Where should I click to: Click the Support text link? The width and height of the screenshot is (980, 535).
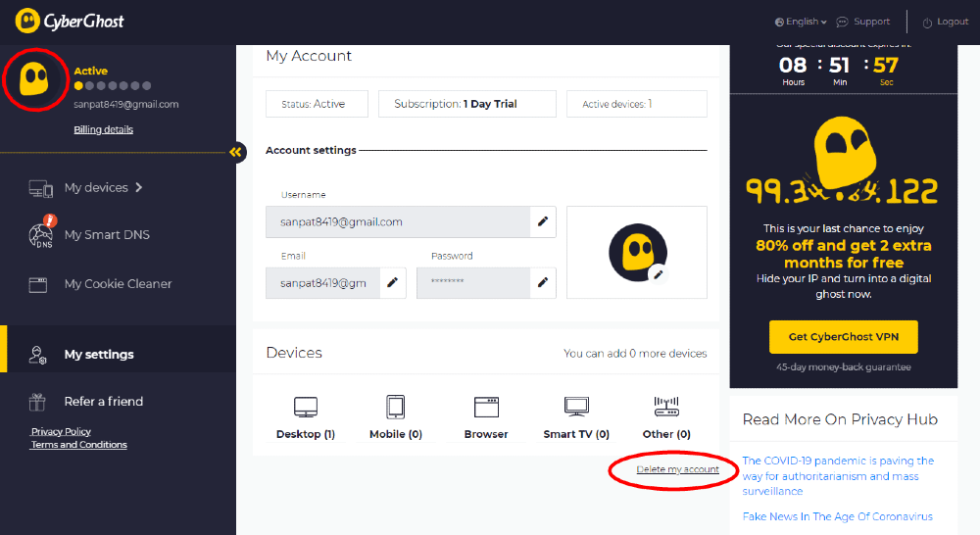point(871,22)
